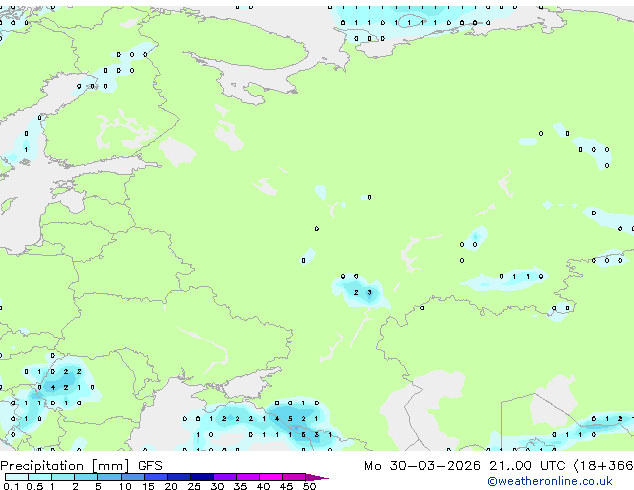This screenshot has width=634, height=490.
Task: Click the legend label "30"
Action: (x=218, y=486)
